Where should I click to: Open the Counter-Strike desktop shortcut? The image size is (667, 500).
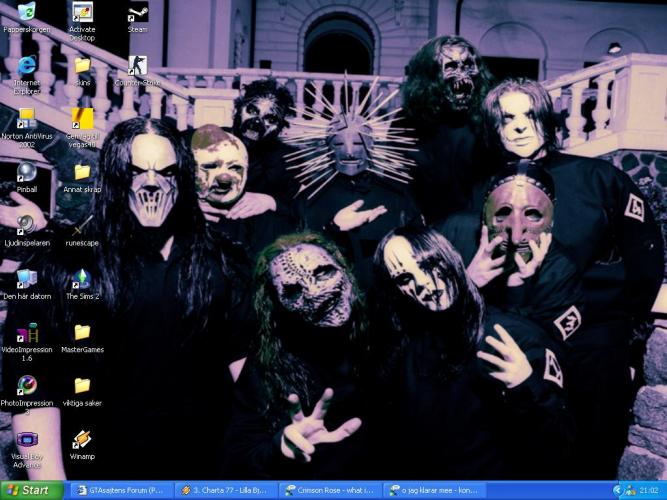click(x=137, y=66)
